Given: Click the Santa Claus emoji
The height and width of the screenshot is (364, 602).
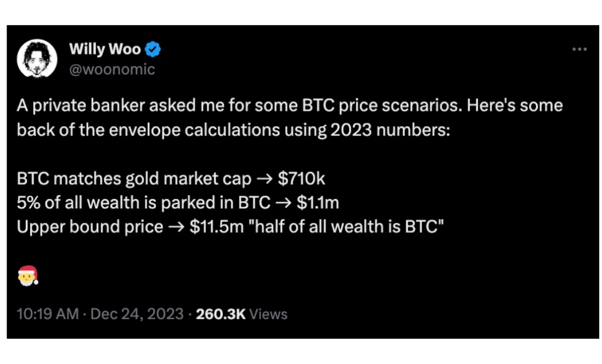Looking at the screenshot, I should tap(27, 275).
